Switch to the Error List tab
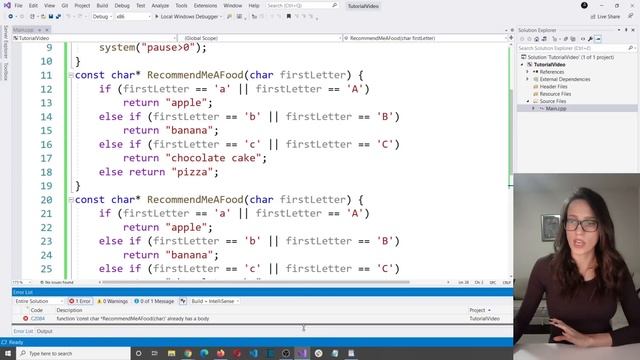Screen dimensions: 640x360 pyautogui.click(x=23, y=331)
